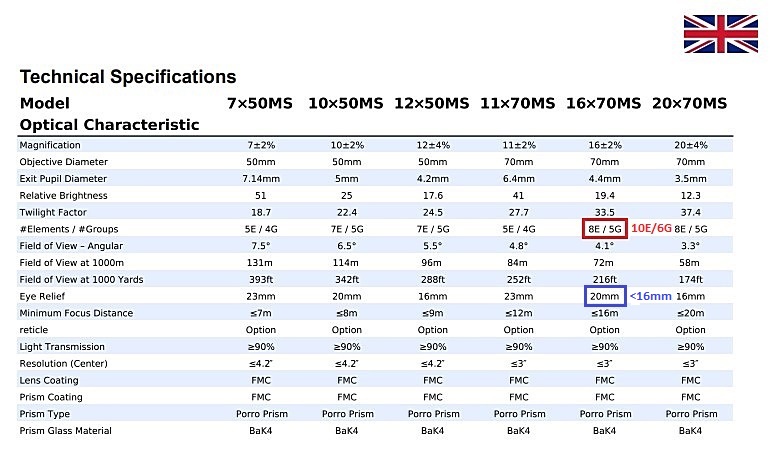Click the 37.4 twilight factor value
770x454 pixels.
690,212
